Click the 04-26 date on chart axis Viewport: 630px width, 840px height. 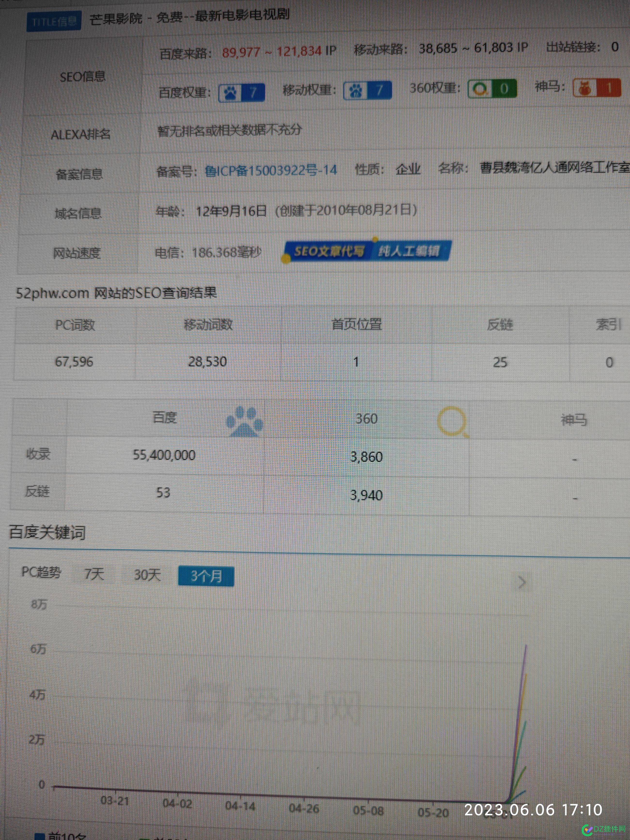(304, 808)
